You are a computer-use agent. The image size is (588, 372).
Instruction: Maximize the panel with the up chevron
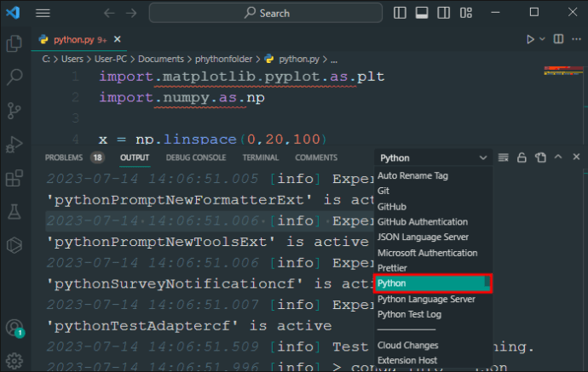pyautogui.click(x=558, y=157)
